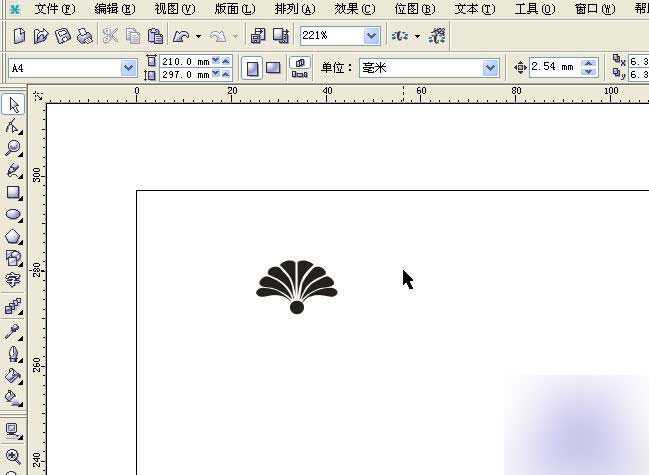Viewport: 649px width, 475px height.
Task: Open the 效果(C) menu
Action: 355,9
